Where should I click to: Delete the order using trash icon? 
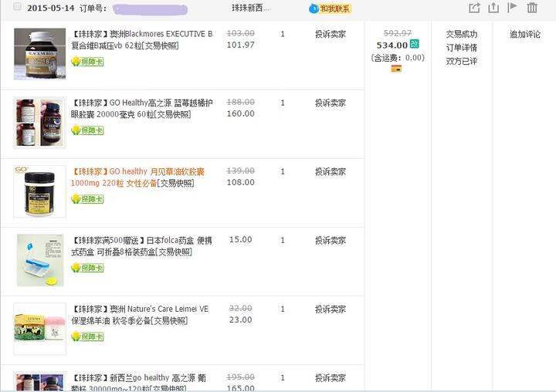coord(532,8)
